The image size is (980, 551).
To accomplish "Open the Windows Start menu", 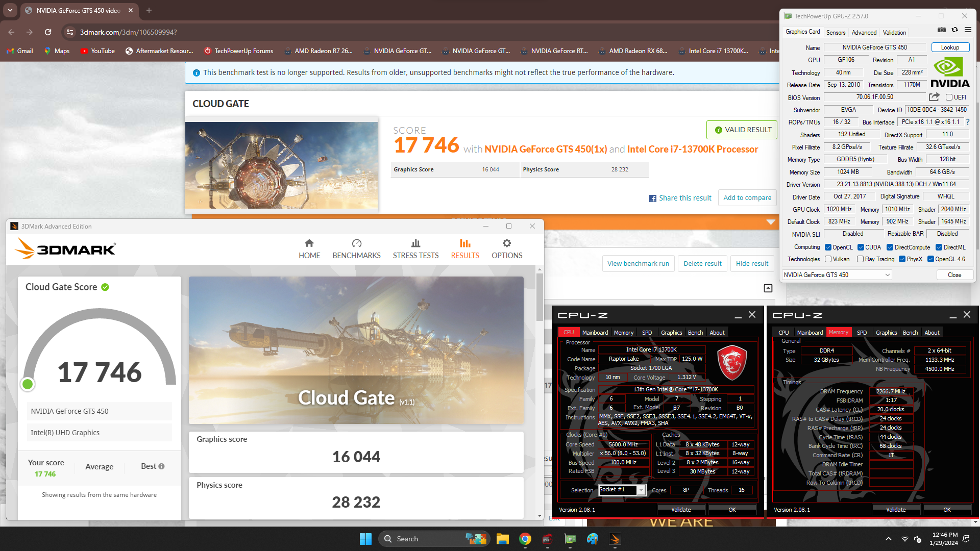I will point(365,539).
